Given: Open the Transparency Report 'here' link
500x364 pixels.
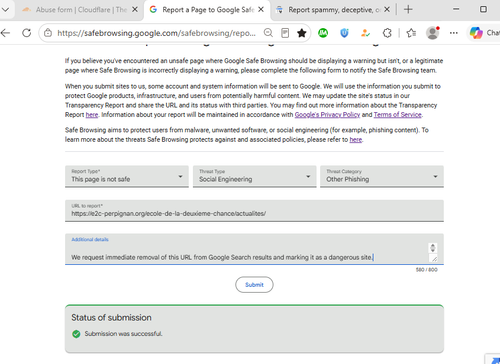Looking at the screenshot, I should 92,115.
